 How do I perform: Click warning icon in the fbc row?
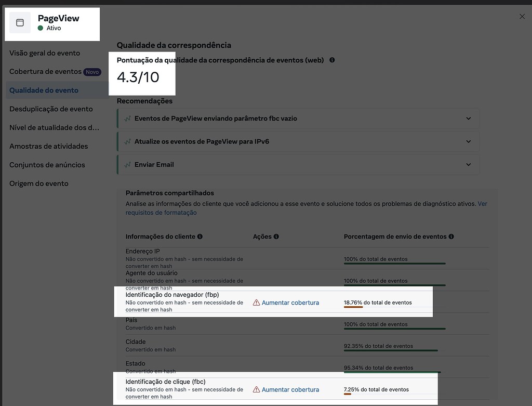tap(256, 389)
